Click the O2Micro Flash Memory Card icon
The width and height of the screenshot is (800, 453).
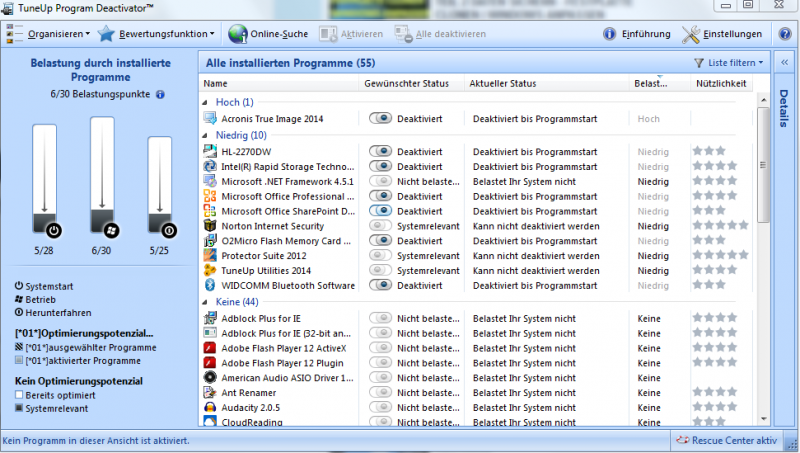pyautogui.click(x=210, y=240)
